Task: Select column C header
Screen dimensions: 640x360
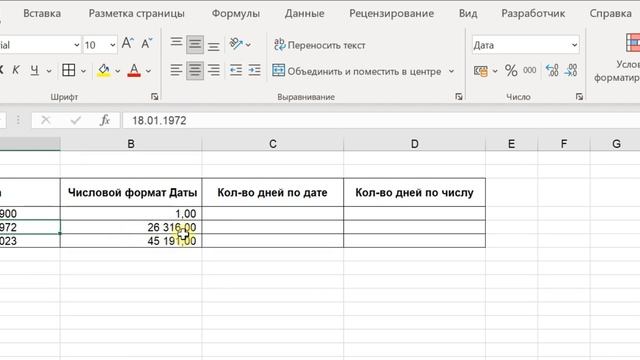Action: click(273, 144)
